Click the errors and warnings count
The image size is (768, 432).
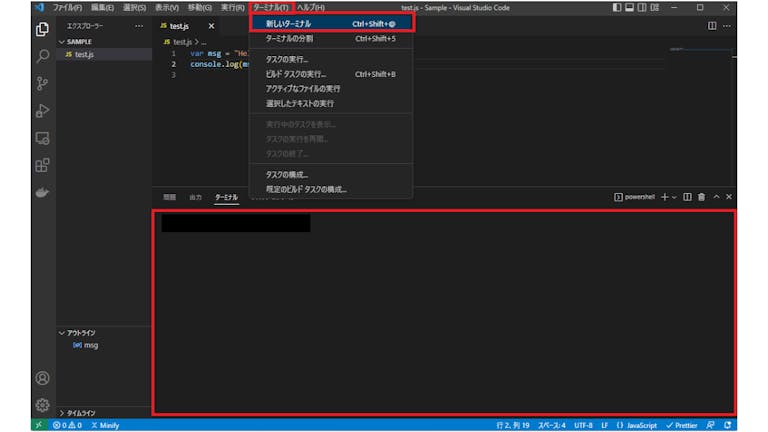tap(68, 425)
